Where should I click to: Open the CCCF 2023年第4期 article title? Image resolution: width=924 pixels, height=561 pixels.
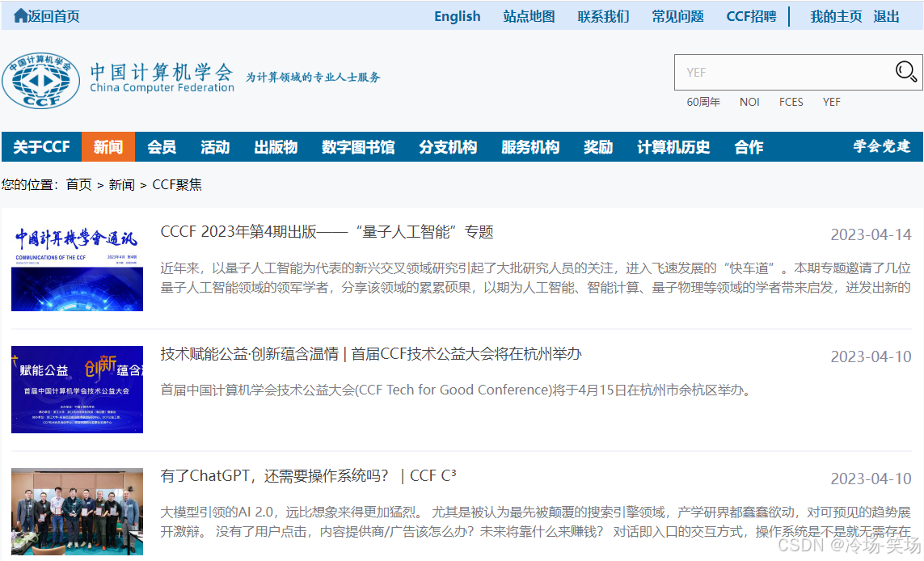point(327,231)
